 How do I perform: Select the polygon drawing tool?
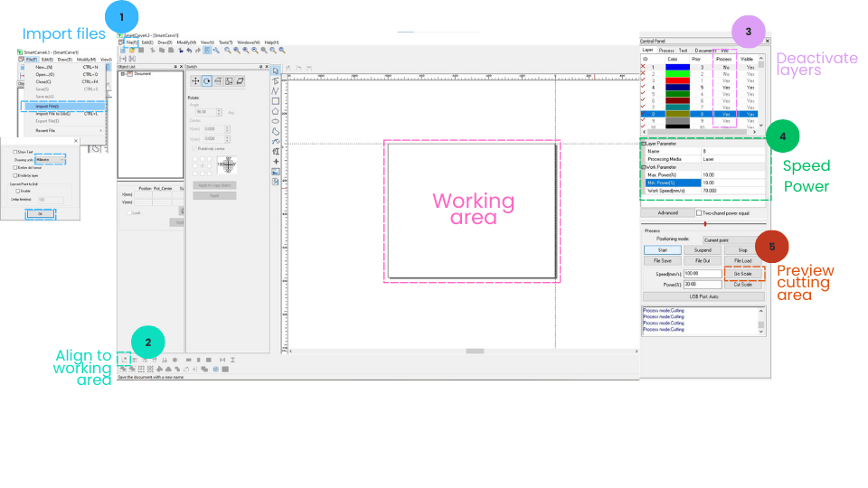pos(276,111)
